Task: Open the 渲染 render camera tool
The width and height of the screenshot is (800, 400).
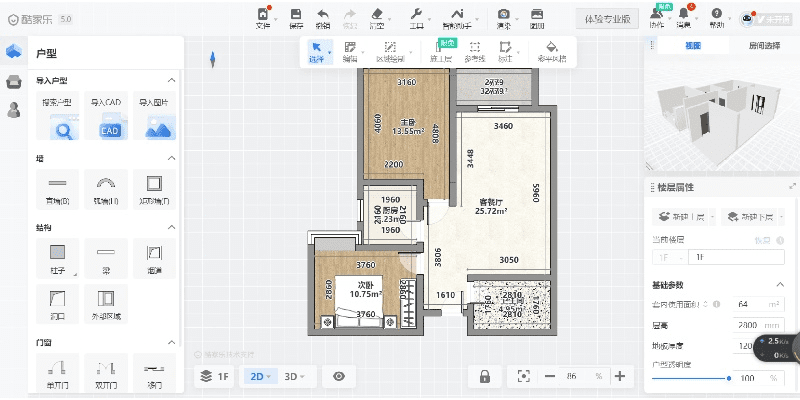Action: (504, 18)
